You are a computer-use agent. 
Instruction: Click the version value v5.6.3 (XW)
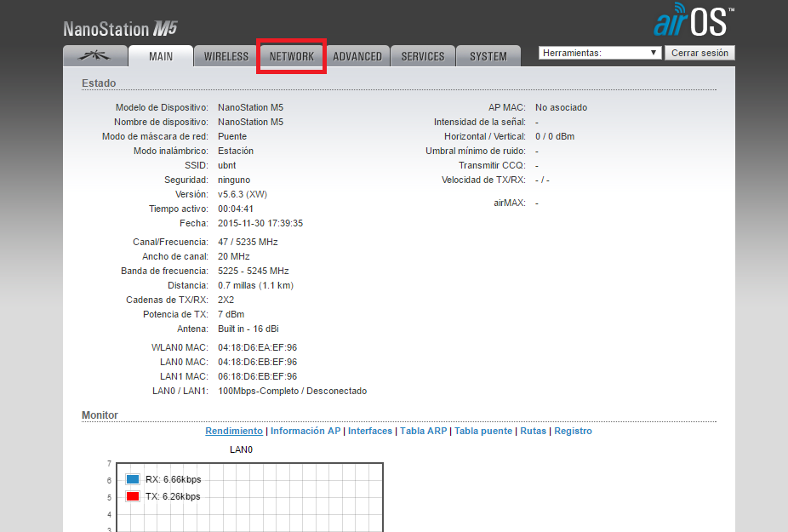click(x=243, y=194)
